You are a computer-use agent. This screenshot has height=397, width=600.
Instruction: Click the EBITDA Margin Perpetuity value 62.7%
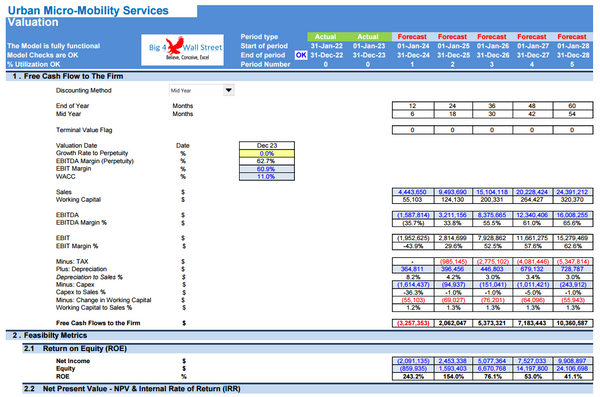point(267,161)
